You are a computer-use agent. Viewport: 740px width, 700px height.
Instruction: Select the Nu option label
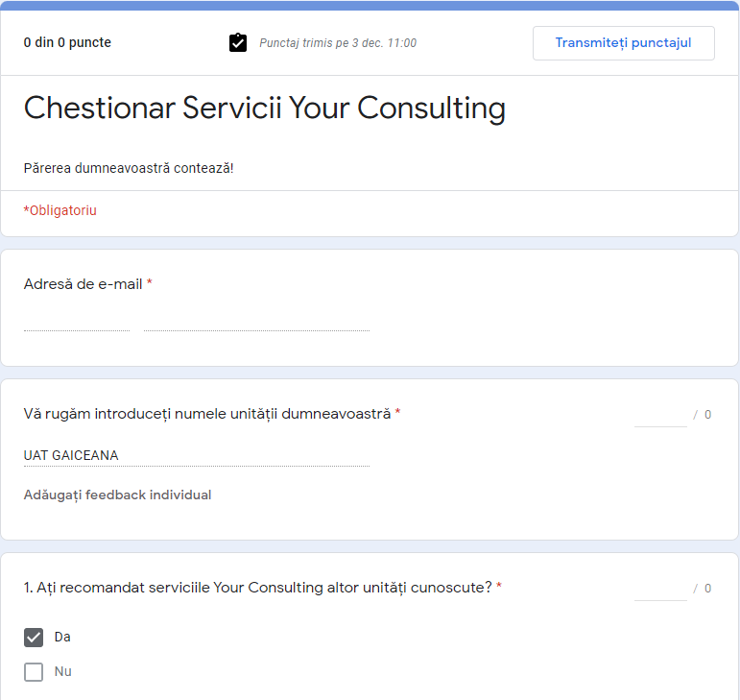63,672
